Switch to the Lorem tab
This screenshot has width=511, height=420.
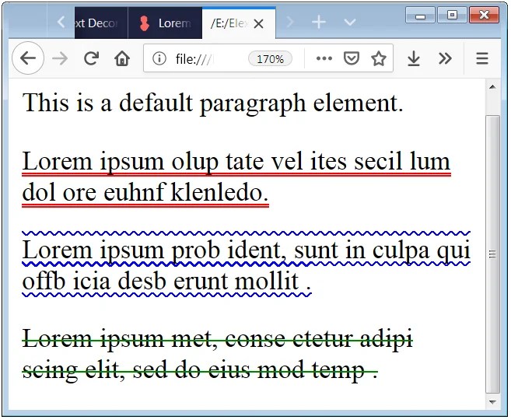coord(165,23)
